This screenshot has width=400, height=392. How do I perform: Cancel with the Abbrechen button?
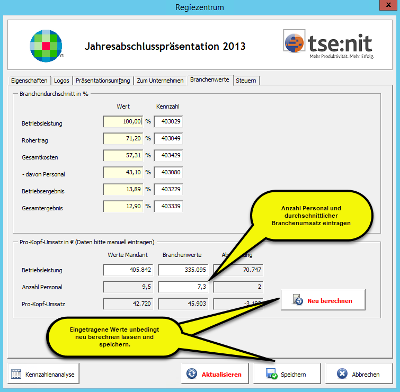click(x=359, y=374)
